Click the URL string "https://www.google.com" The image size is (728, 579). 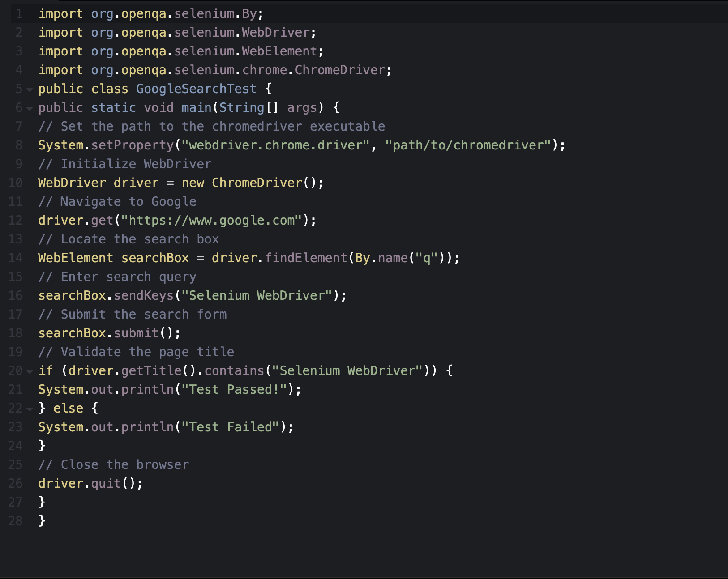[x=212, y=221]
